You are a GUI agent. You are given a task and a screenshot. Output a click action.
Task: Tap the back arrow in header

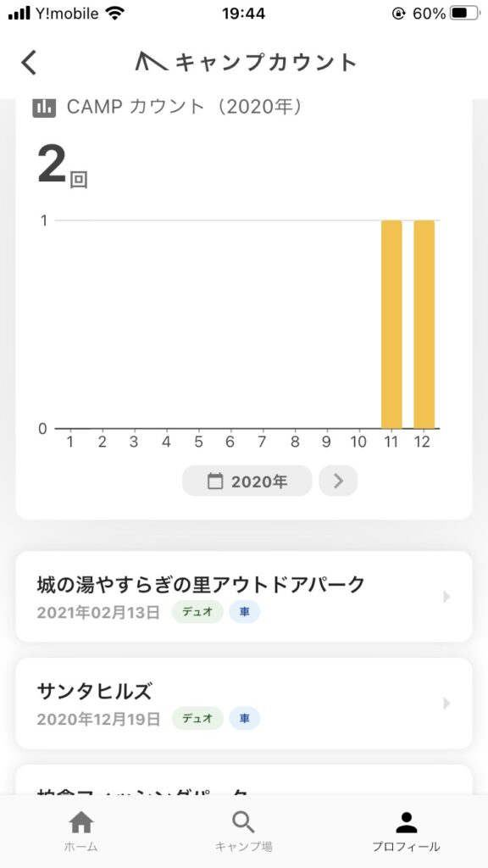click(29, 62)
